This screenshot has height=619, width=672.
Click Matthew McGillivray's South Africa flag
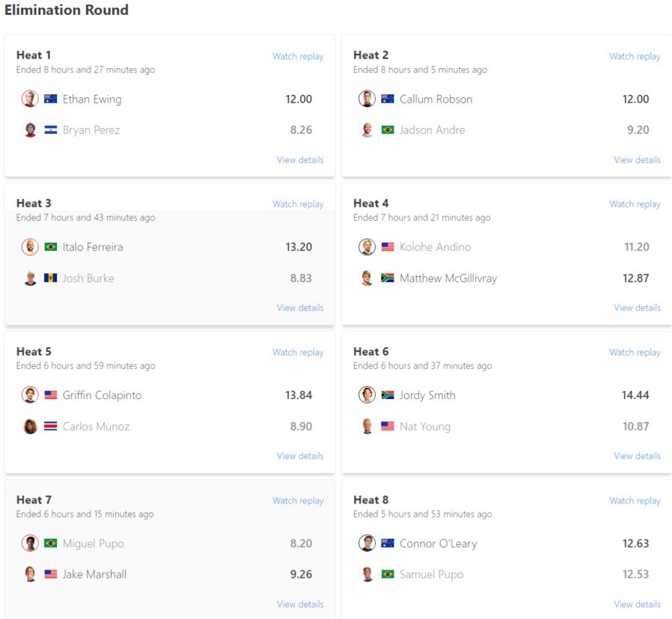[x=388, y=278]
